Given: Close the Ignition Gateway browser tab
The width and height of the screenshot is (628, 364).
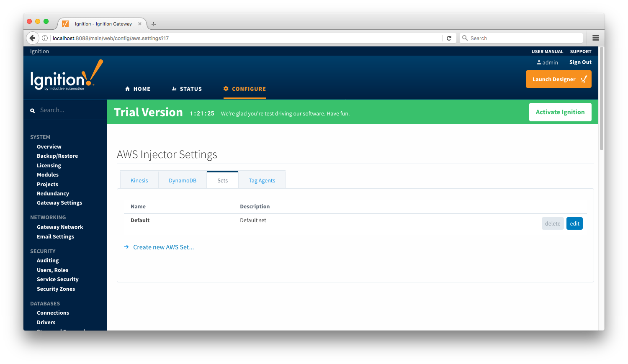Looking at the screenshot, I should click(x=140, y=24).
